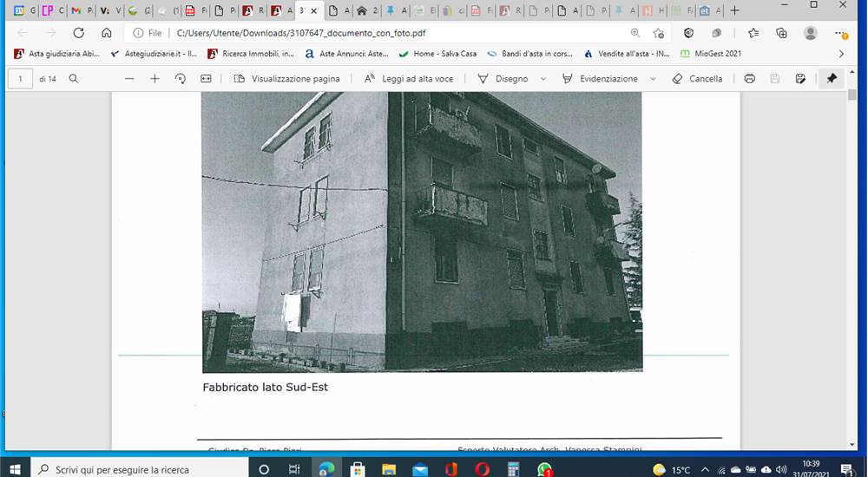The height and width of the screenshot is (477, 868).
Task: Close the active PDF tab
Action: 313,10
